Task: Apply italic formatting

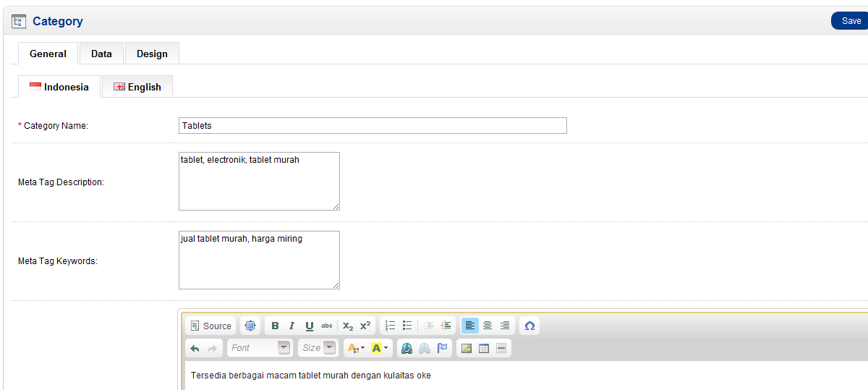Action: [x=292, y=326]
